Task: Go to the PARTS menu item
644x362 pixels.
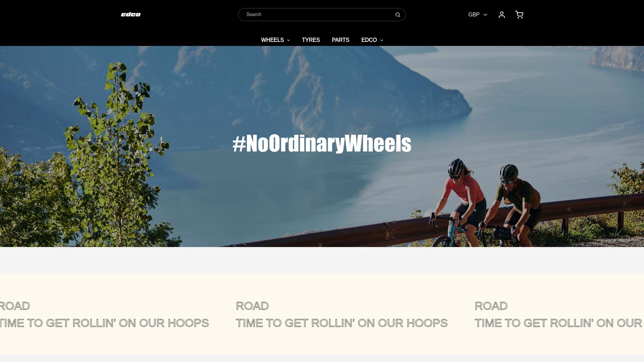Action: (x=340, y=40)
